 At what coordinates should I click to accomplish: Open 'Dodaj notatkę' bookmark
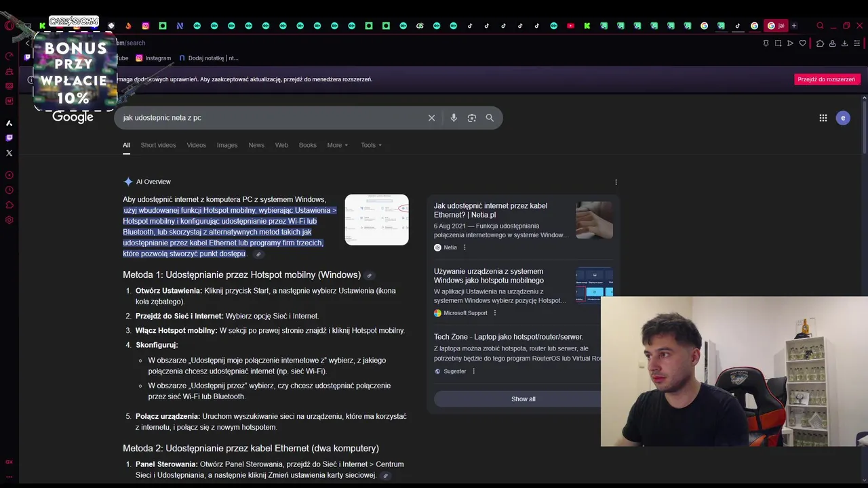click(x=208, y=58)
